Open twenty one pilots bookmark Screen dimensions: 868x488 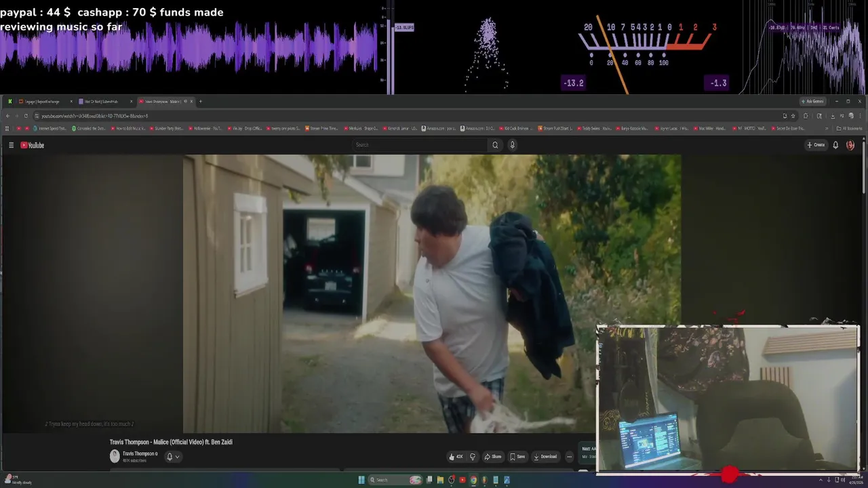tap(283, 128)
